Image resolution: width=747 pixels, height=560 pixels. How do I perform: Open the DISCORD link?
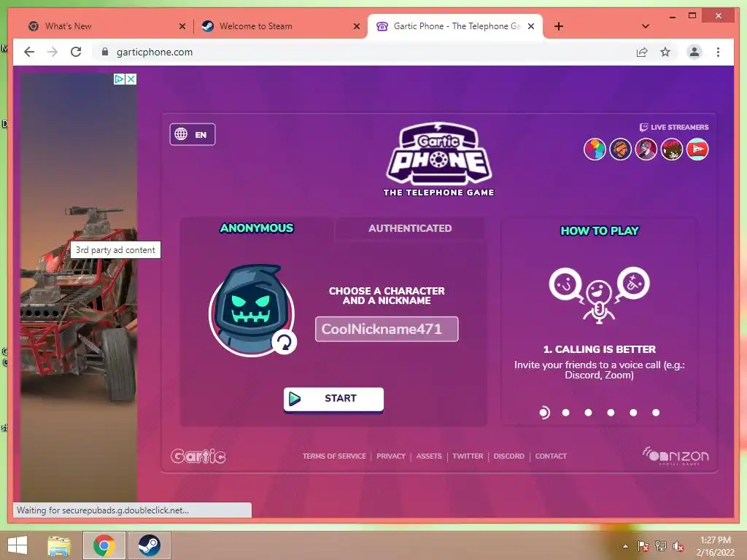coord(508,456)
